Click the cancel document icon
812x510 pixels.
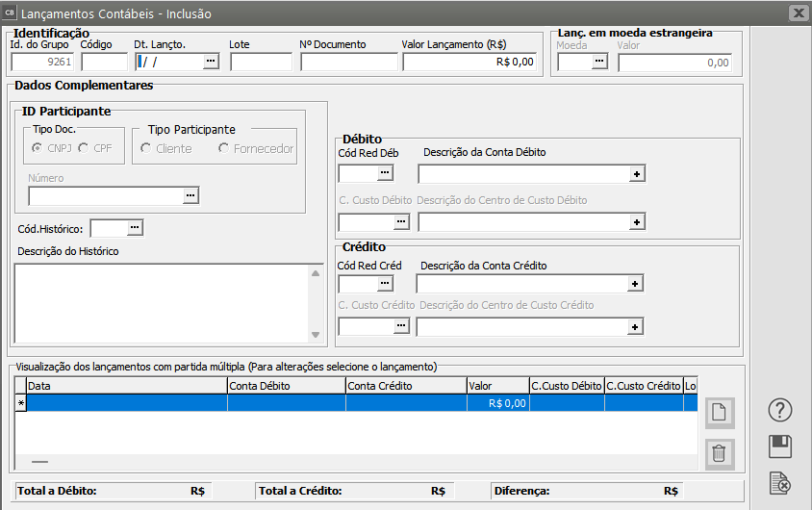pyautogui.click(x=779, y=483)
